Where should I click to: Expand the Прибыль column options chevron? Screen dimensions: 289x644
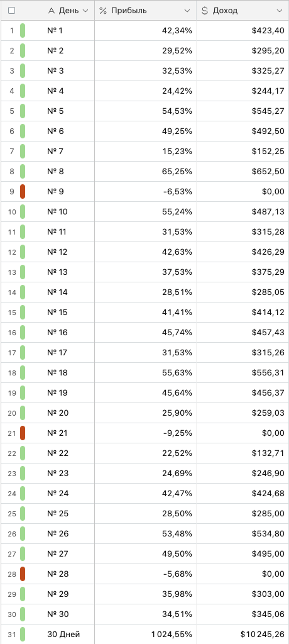click(187, 11)
